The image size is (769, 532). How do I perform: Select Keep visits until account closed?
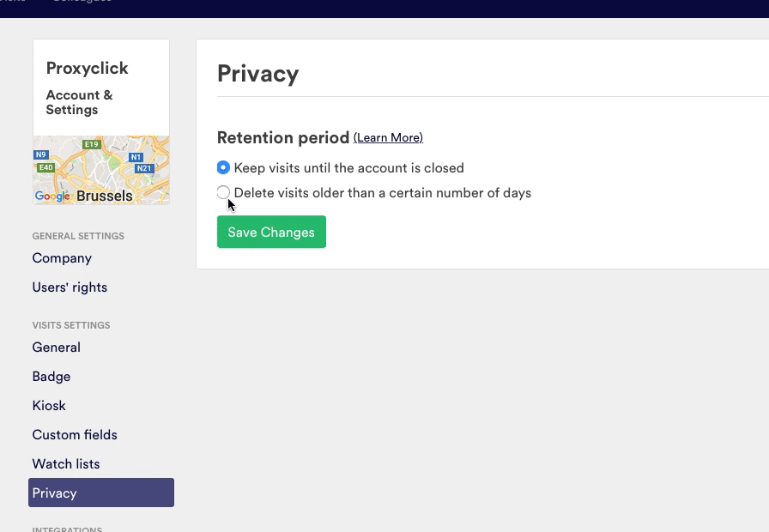pos(223,168)
